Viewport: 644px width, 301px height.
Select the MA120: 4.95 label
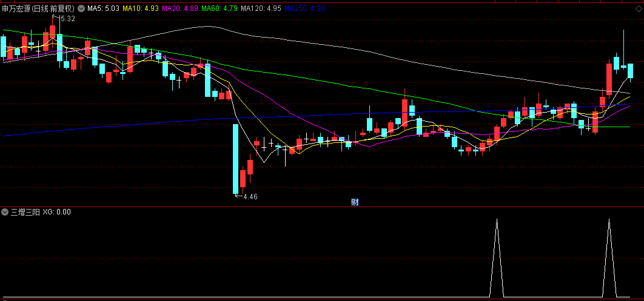pos(261,8)
